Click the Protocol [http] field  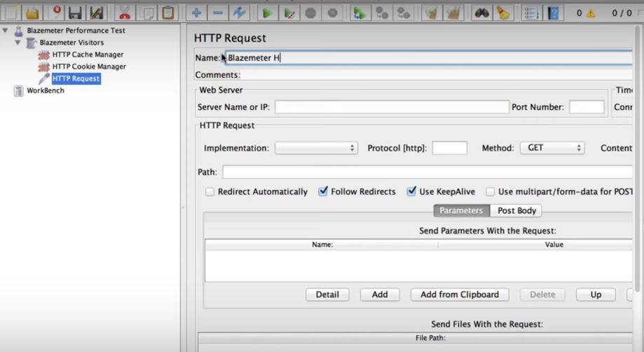click(x=449, y=148)
